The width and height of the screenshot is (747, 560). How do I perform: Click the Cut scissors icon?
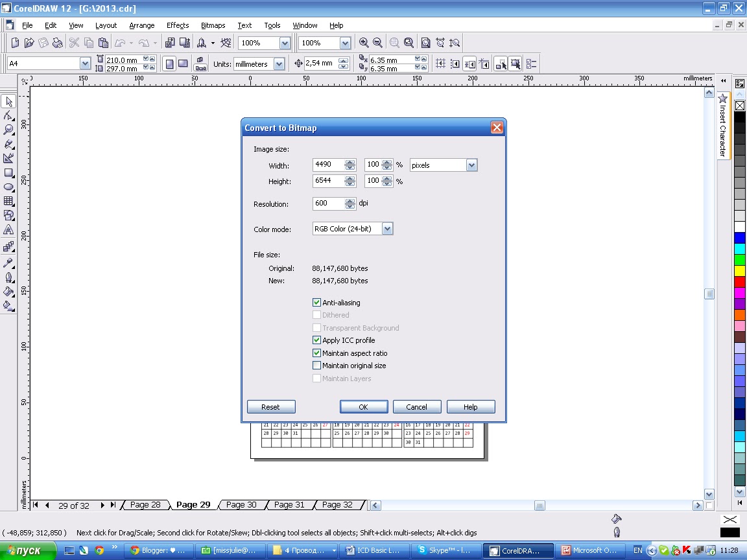pos(74,43)
